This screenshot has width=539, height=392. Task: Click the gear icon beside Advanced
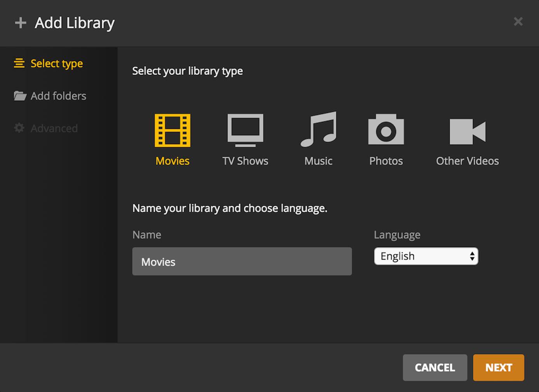point(19,128)
